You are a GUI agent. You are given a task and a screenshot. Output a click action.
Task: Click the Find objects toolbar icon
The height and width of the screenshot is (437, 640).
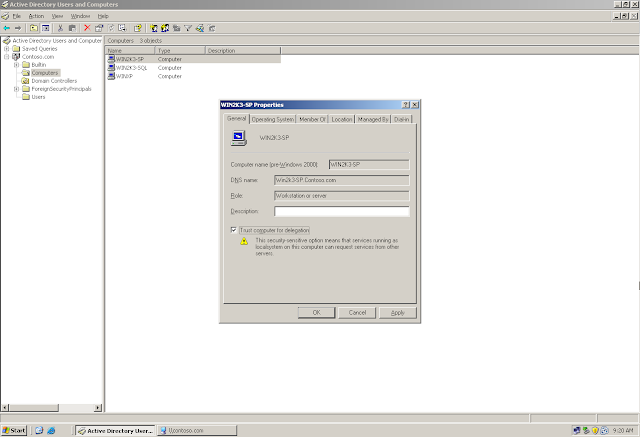[x=200, y=28]
